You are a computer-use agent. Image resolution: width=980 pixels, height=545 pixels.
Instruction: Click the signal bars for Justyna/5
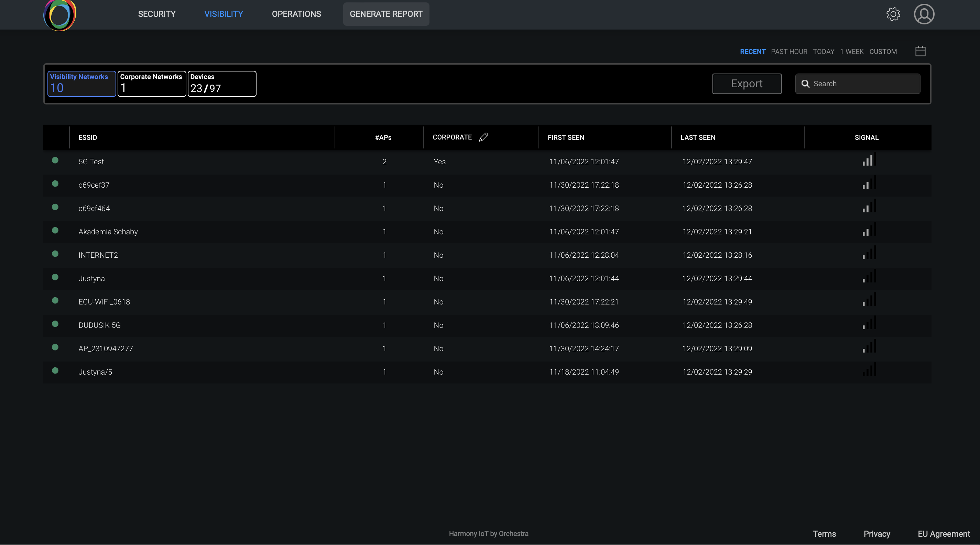point(869,370)
